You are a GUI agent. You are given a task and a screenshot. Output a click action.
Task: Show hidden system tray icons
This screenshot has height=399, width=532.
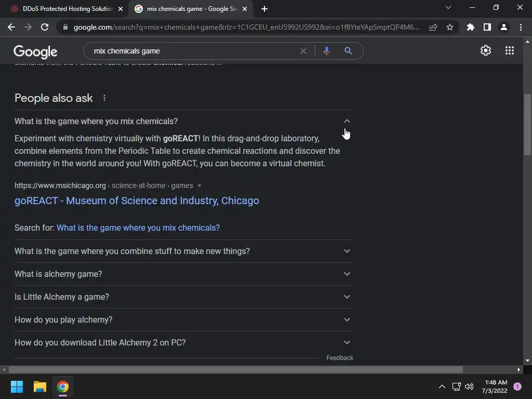pyautogui.click(x=442, y=387)
